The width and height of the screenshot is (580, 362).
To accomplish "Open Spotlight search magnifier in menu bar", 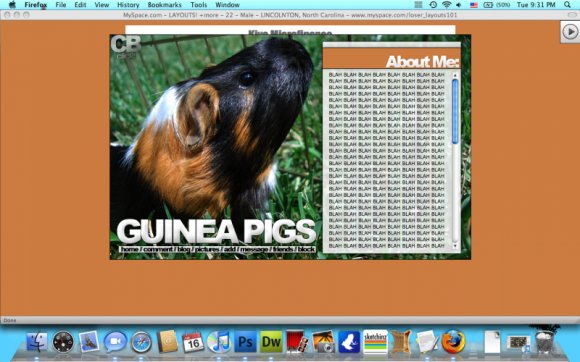I will point(567,5).
